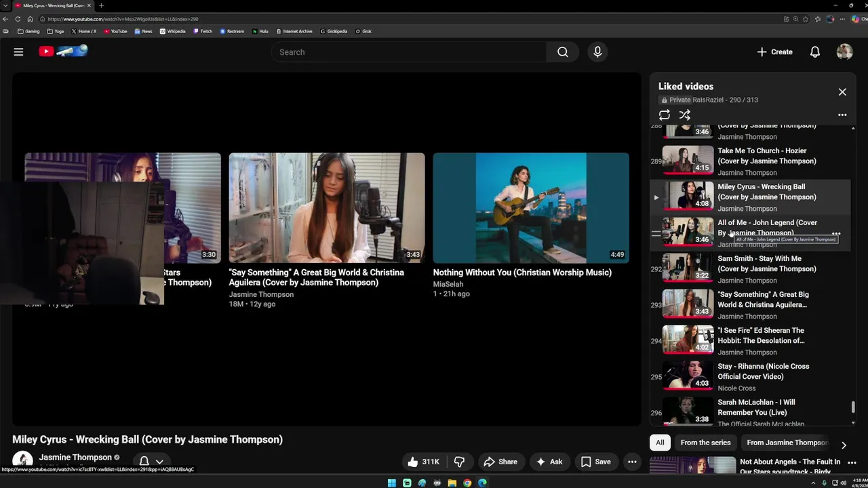Open Hulu bookmark
This screenshot has width=868, height=488.
[x=260, y=31]
